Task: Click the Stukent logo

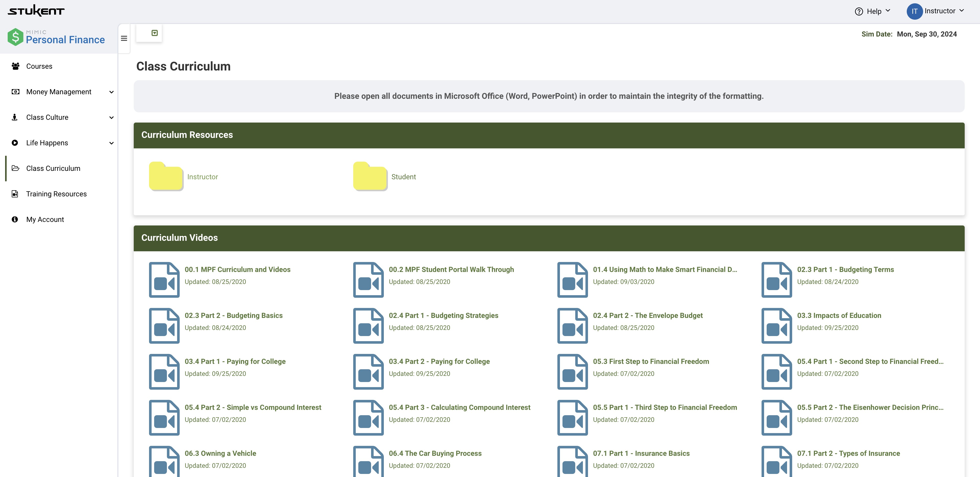Action: (x=36, y=11)
